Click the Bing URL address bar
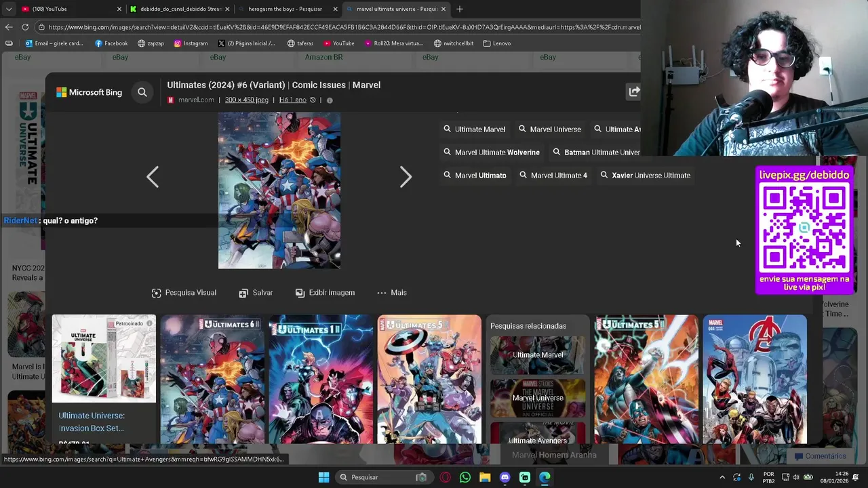 (339, 27)
